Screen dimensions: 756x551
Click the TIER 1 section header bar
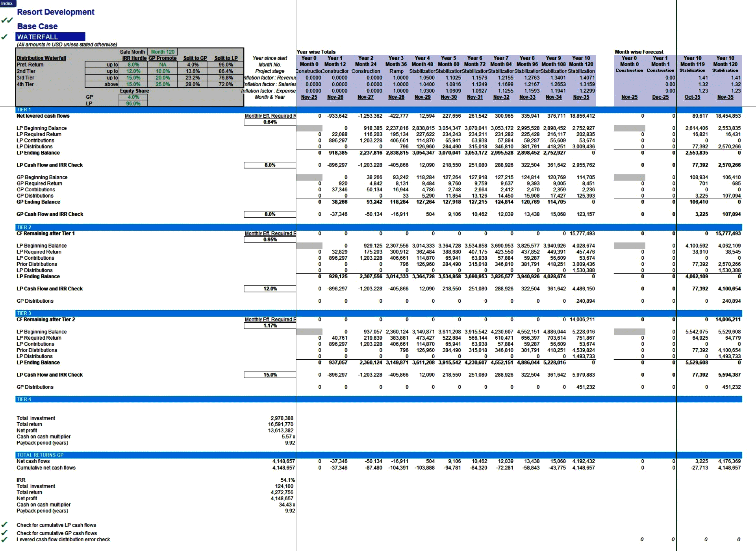coord(379,110)
